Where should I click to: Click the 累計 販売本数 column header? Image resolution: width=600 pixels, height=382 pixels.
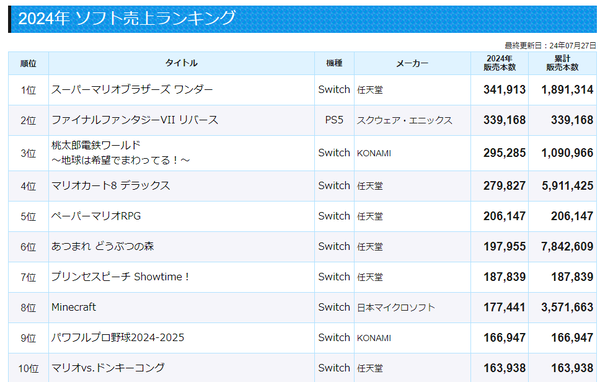562,63
